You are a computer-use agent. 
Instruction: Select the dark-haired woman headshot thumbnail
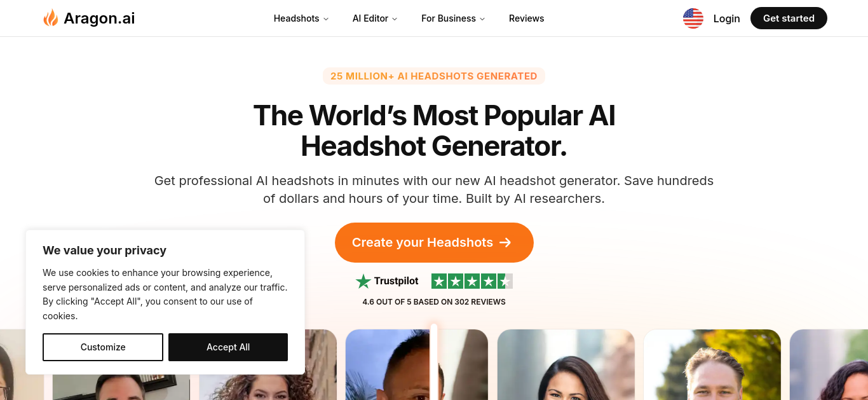[566, 364]
